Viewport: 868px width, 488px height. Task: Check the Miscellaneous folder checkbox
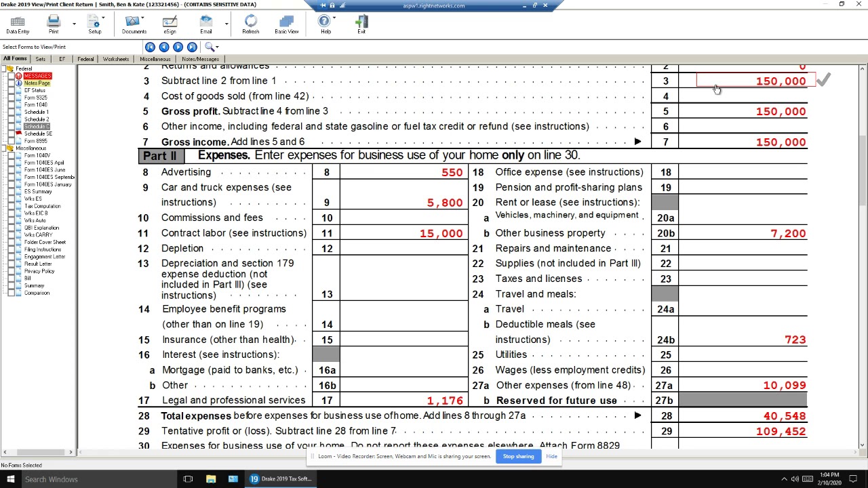(5, 148)
